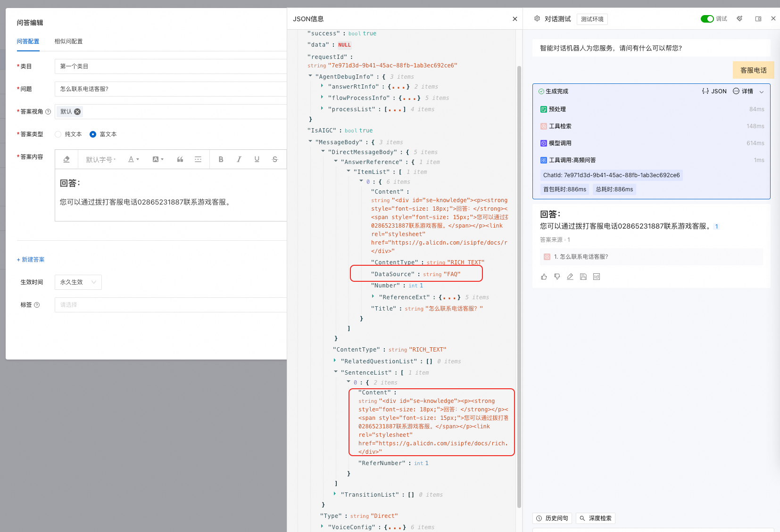Click the 深度检索 button

coord(596,518)
